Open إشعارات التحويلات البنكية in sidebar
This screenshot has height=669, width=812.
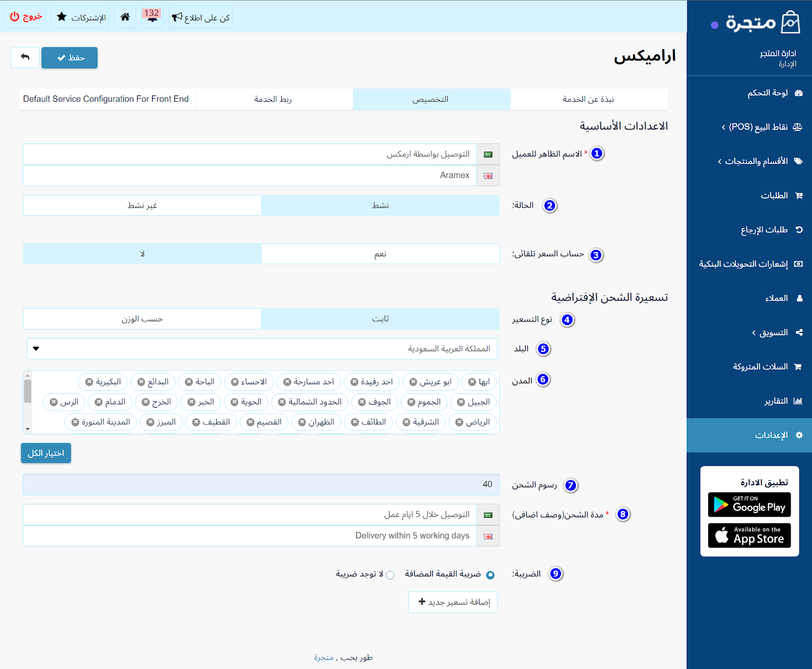coord(750,264)
